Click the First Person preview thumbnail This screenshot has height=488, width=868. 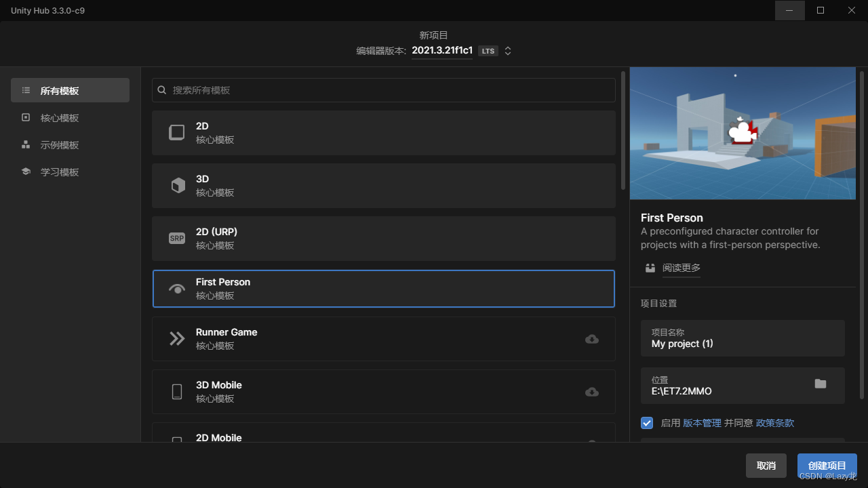click(743, 133)
